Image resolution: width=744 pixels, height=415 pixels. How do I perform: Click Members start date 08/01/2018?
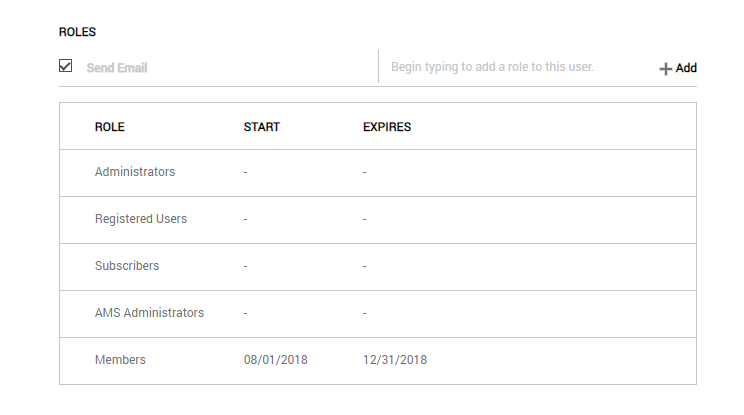click(x=275, y=360)
